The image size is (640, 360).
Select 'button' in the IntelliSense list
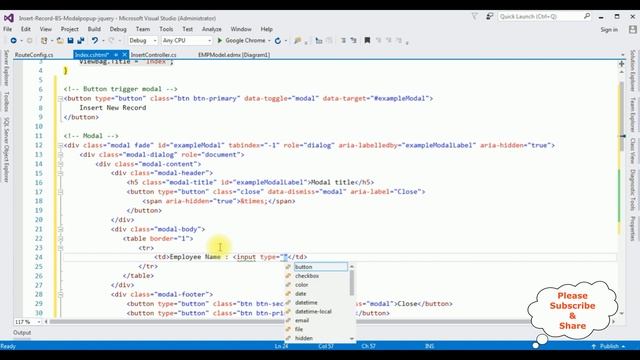(x=320, y=267)
